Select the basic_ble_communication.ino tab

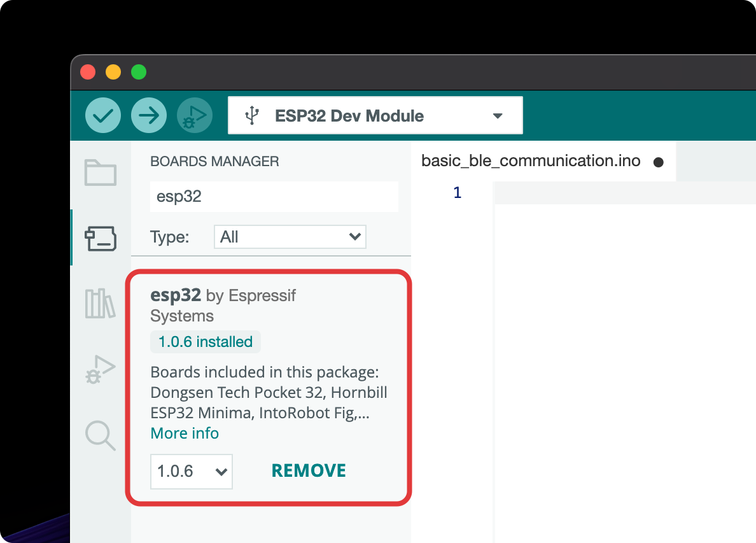[531, 161]
